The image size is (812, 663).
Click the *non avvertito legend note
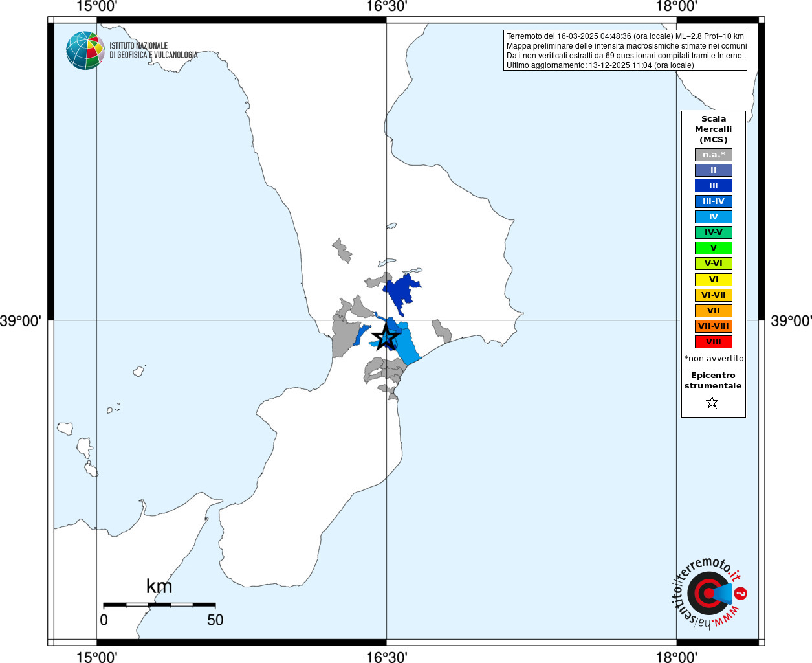point(714,359)
